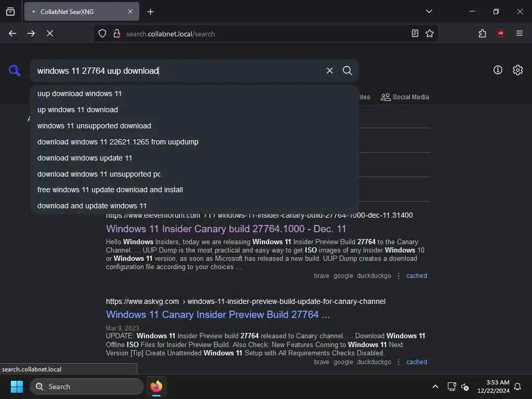Click the taskbar Search box
The width and height of the screenshot is (532, 399).
87,387
